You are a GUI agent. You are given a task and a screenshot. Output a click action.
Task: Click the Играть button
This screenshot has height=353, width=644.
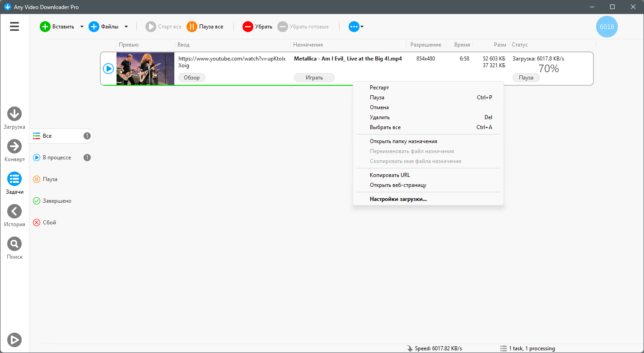314,78
